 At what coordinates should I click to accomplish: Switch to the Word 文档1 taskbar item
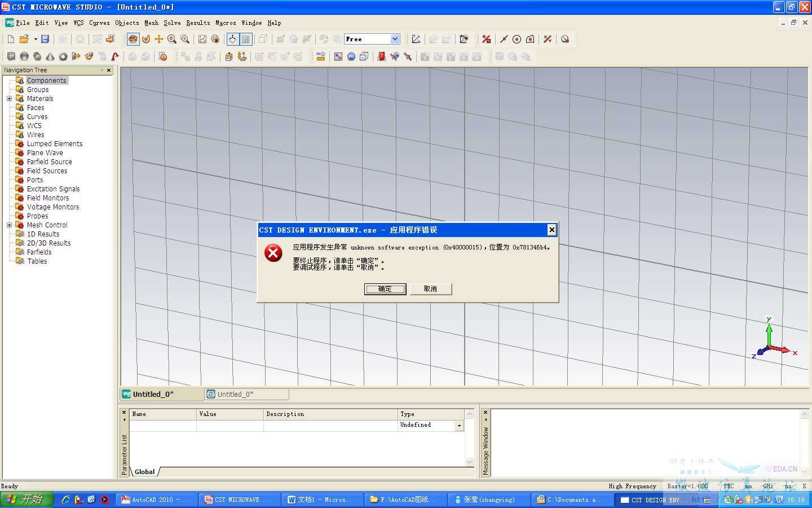point(322,500)
